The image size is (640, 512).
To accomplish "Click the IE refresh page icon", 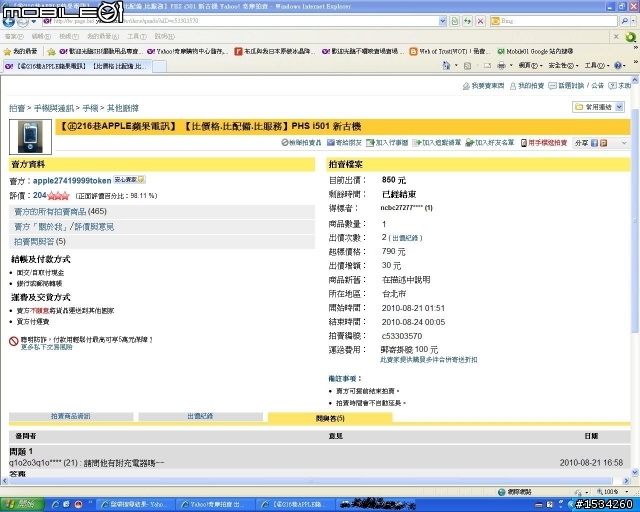I will pos(468,21).
